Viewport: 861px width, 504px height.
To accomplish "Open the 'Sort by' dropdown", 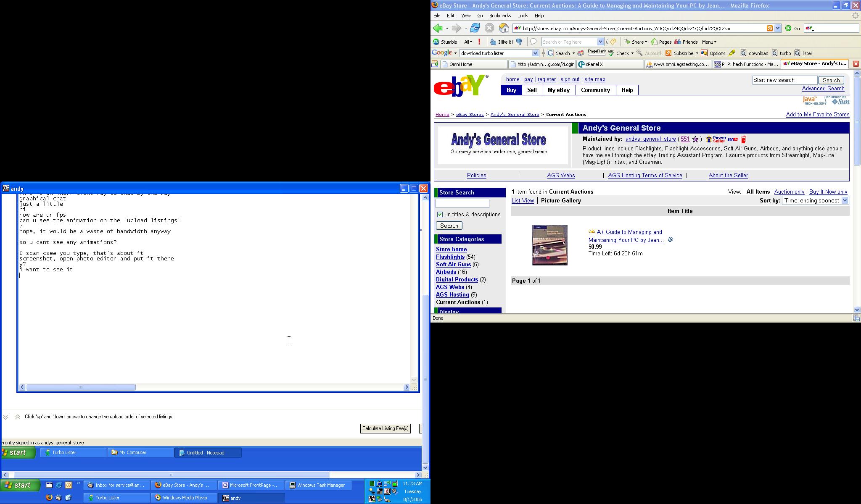I will pyautogui.click(x=815, y=201).
